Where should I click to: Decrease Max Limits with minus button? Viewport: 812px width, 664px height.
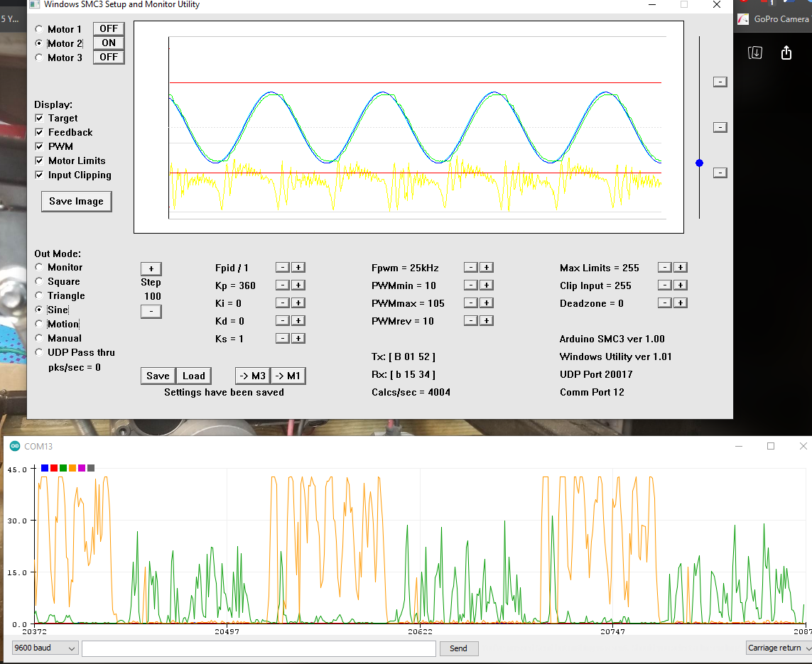tap(664, 268)
